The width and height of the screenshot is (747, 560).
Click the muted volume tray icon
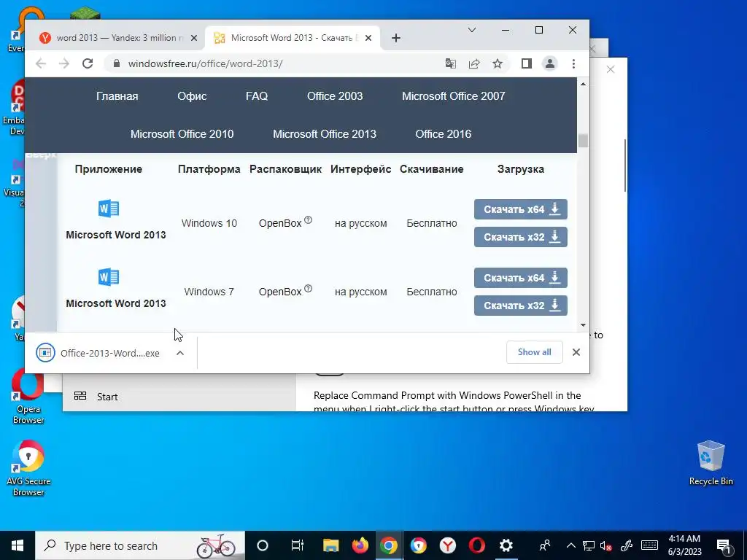click(x=605, y=545)
